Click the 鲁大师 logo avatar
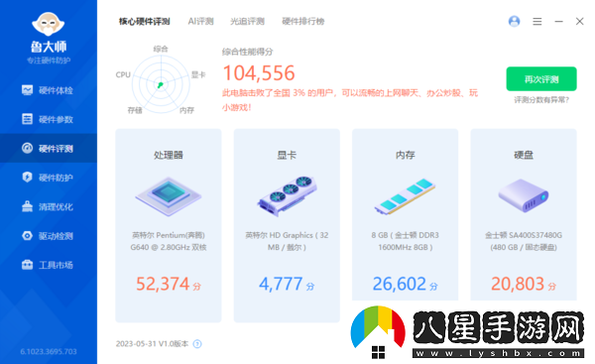The image size is (595, 364). click(x=49, y=25)
